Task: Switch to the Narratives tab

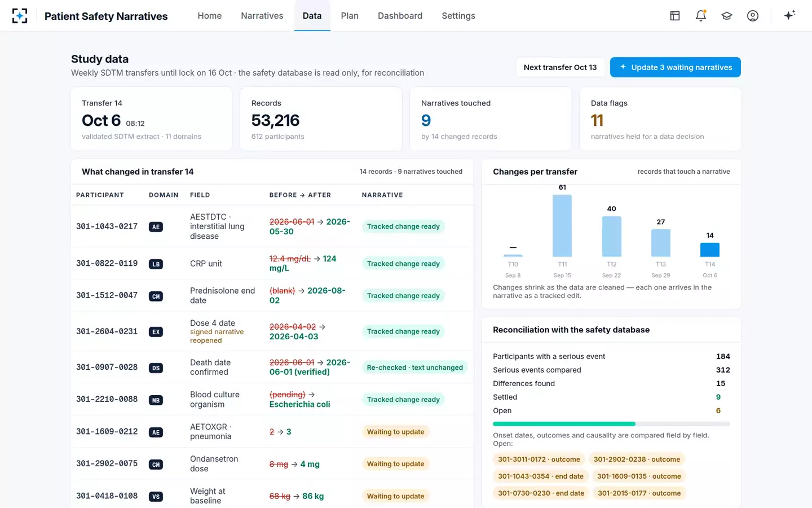Action: pos(262,16)
